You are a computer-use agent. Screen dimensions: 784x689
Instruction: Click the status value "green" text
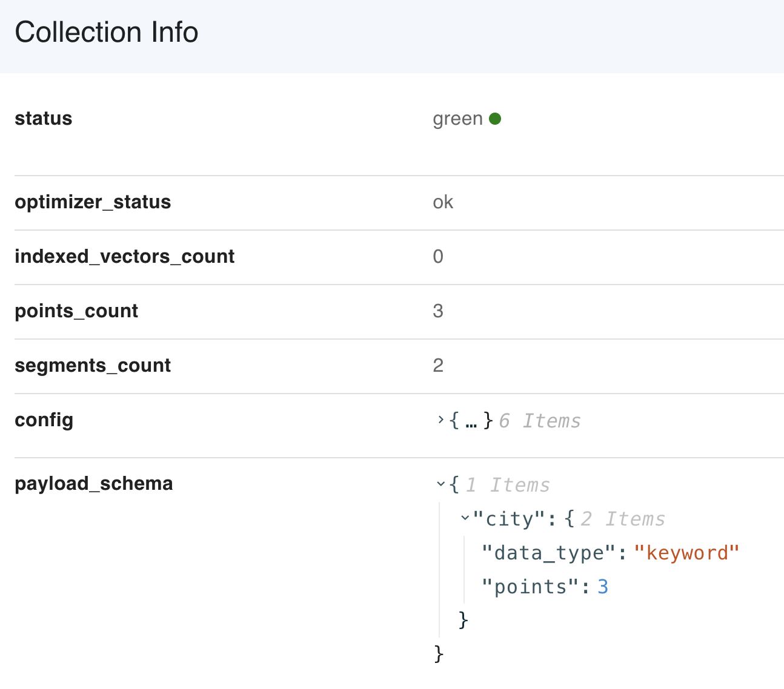(457, 119)
